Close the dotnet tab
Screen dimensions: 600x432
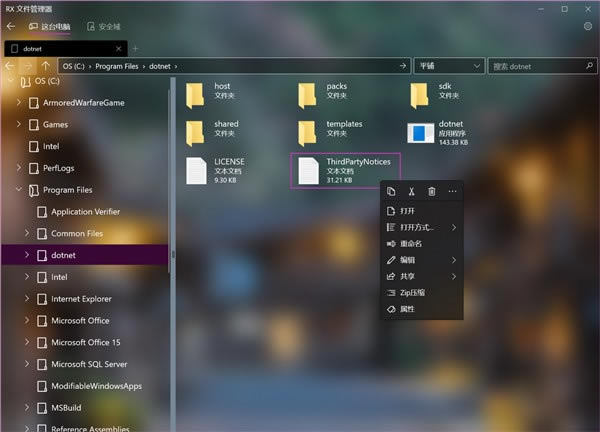click(x=119, y=49)
